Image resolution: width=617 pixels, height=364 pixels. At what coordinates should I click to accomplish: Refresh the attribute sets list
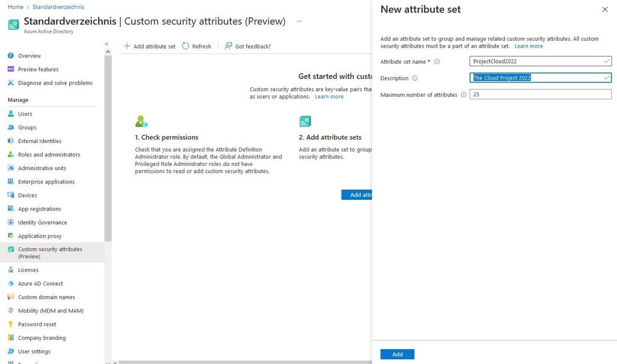coord(196,46)
